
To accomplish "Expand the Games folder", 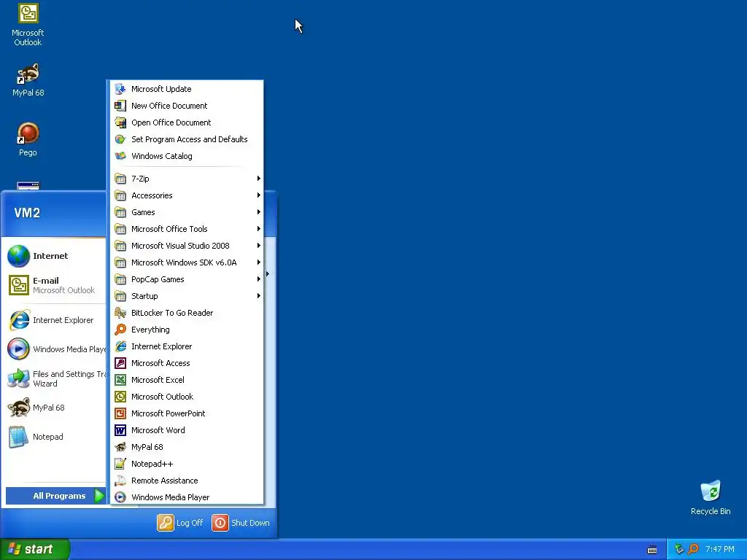I will pyautogui.click(x=186, y=212).
